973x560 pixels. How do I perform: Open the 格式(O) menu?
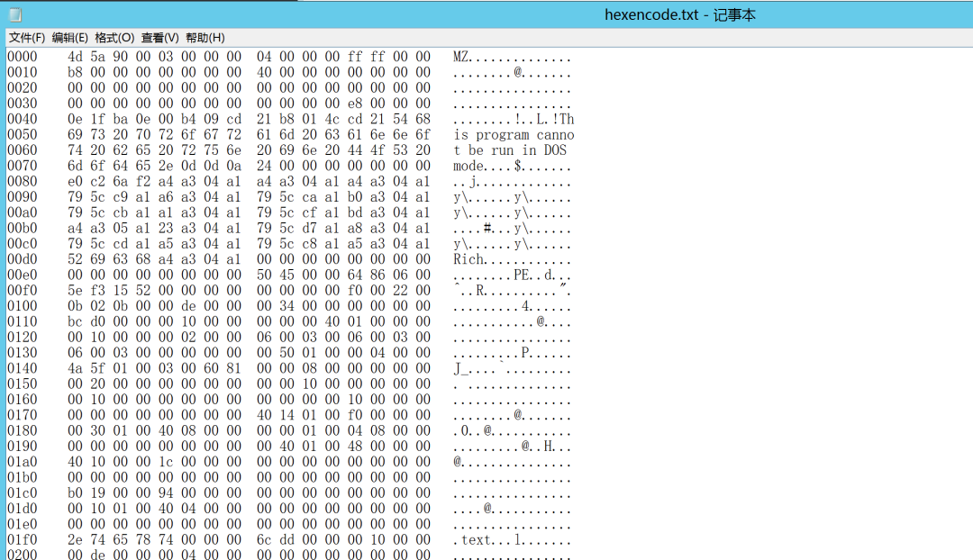coord(114,38)
